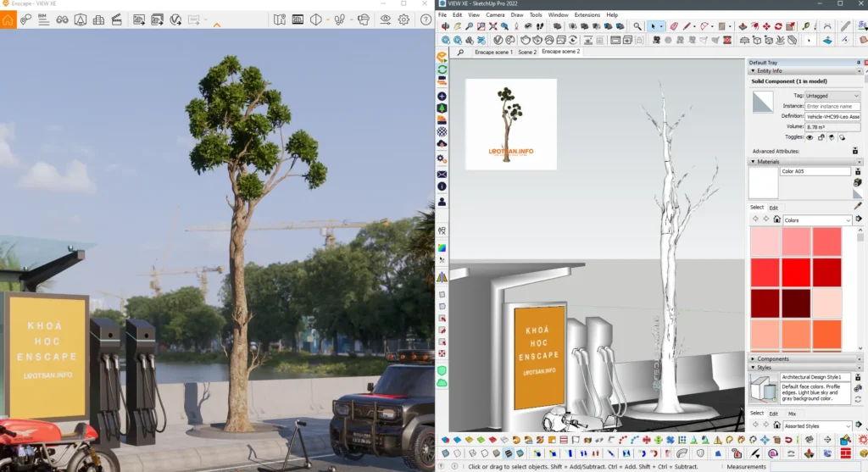Click the Definition name field
868x472 pixels.
[832, 117]
